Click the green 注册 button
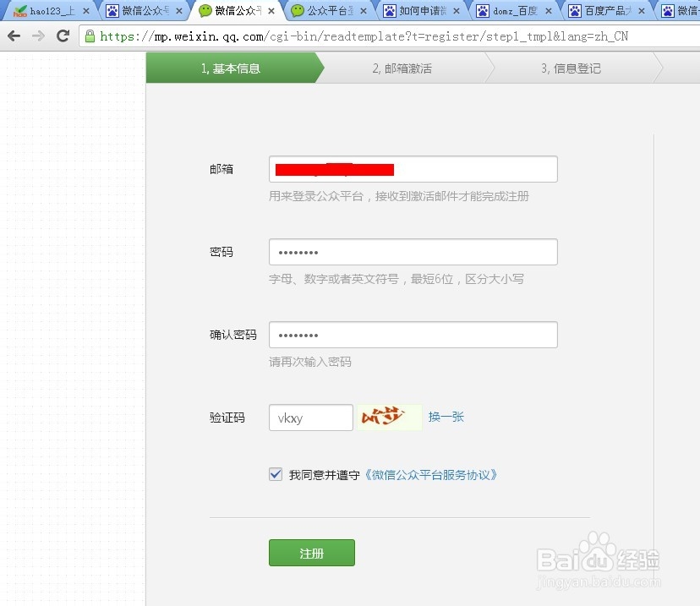Screen dimensions: 700x606 [312, 553]
